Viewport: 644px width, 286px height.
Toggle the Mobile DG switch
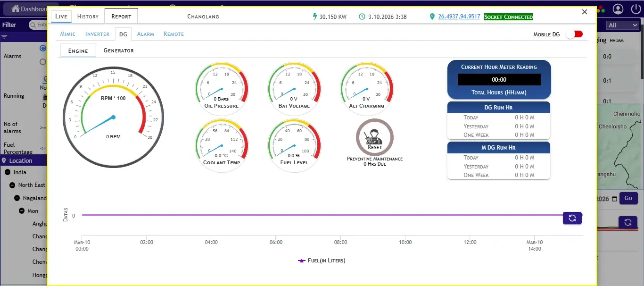coord(574,34)
